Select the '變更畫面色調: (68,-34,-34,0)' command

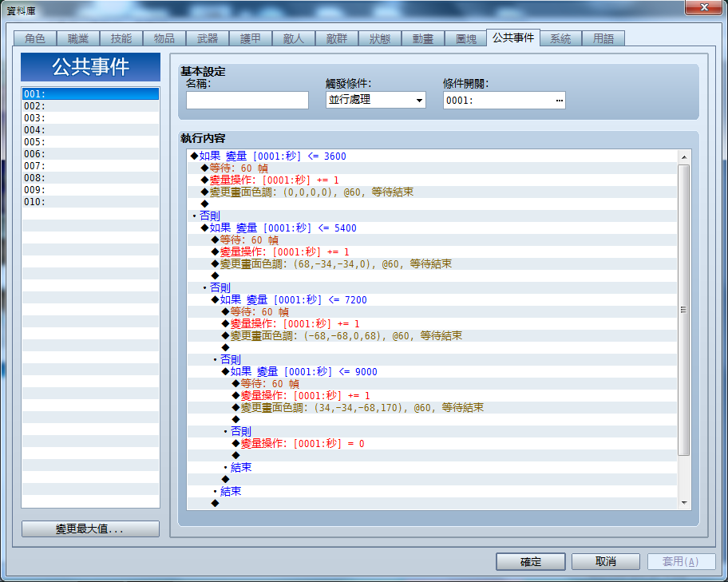point(432,263)
